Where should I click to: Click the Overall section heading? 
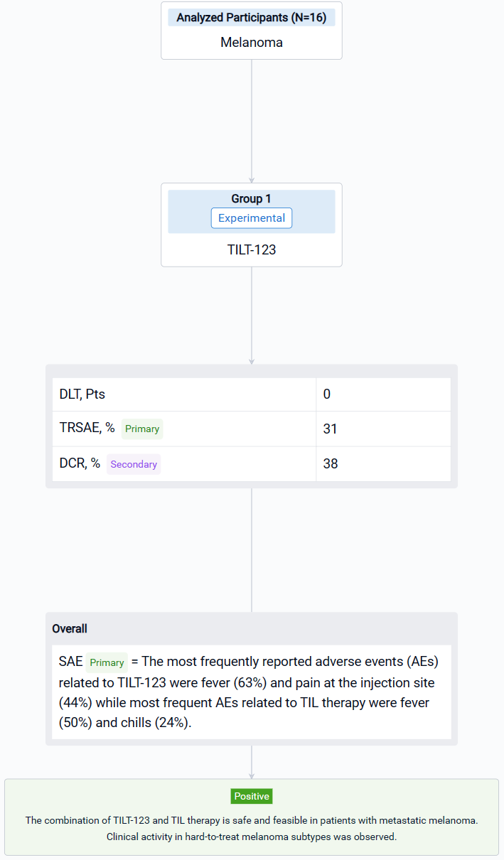coord(70,629)
